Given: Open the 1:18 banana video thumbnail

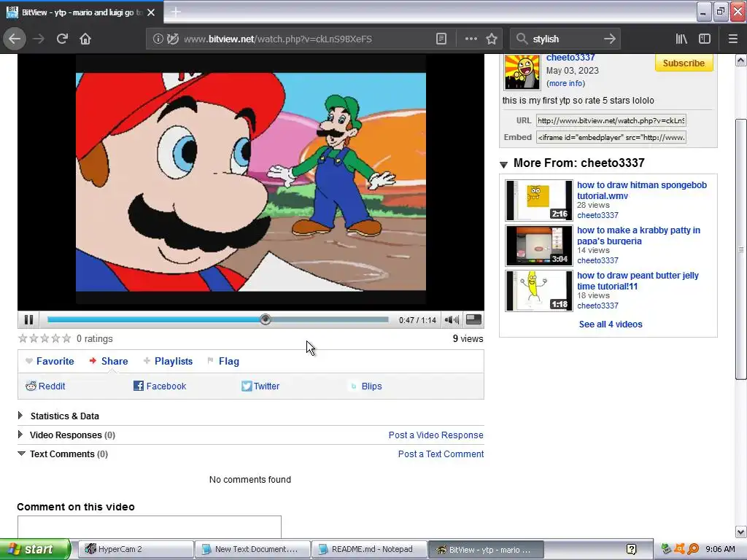Looking at the screenshot, I should [x=539, y=291].
